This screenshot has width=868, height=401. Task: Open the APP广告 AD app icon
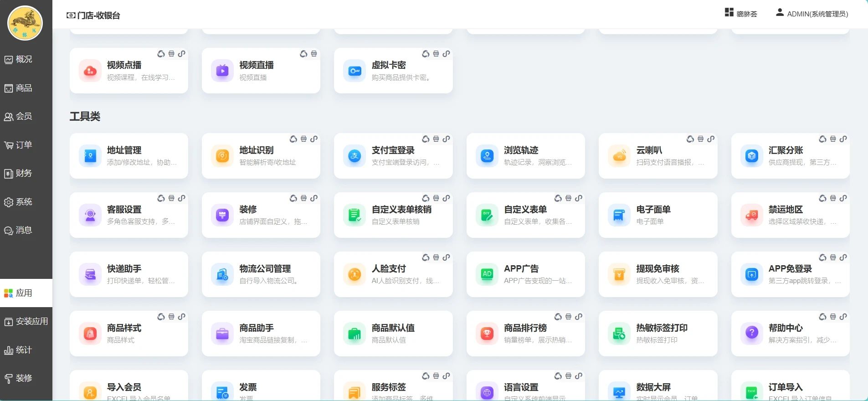click(x=487, y=274)
